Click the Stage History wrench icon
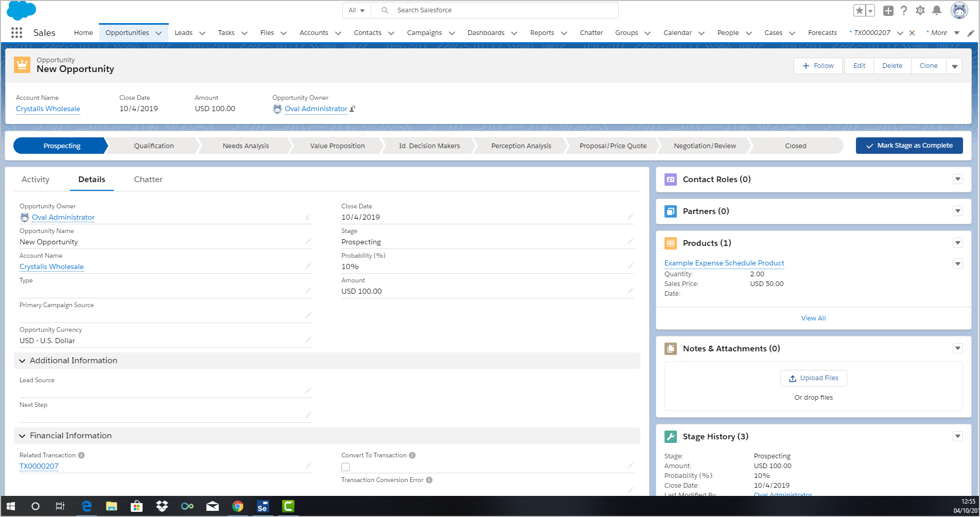 [671, 437]
